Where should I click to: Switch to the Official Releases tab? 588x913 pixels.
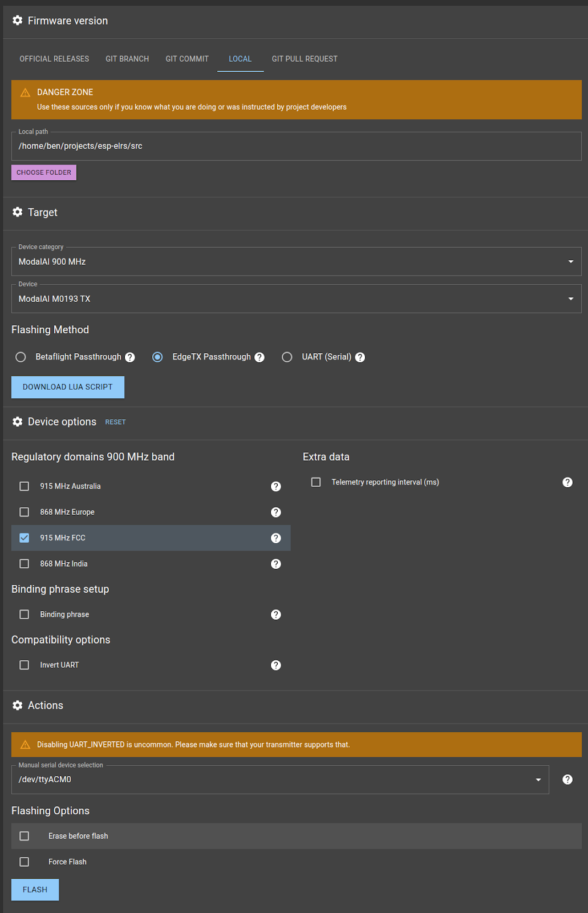pyautogui.click(x=54, y=59)
